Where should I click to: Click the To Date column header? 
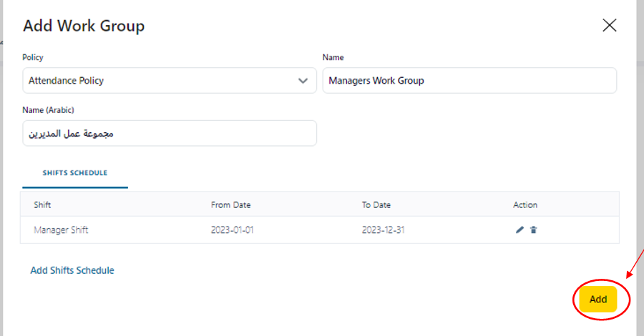pyautogui.click(x=376, y=205)
